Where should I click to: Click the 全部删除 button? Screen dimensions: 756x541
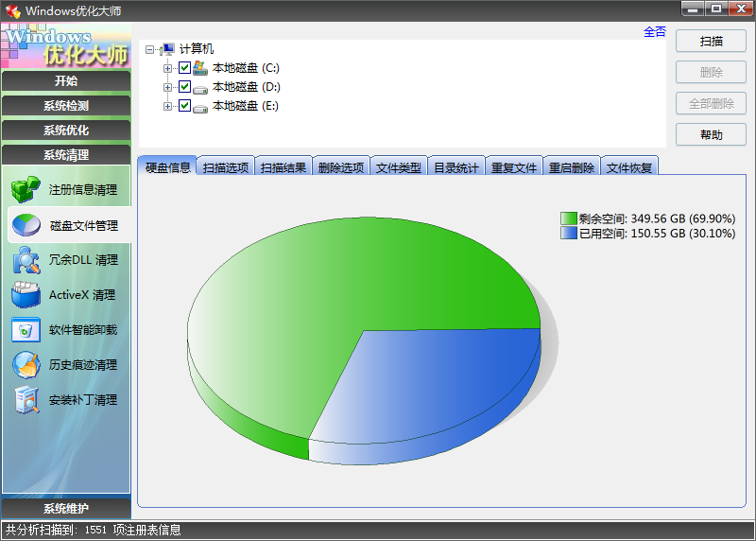pyautogui.click(x=711, y=103)
